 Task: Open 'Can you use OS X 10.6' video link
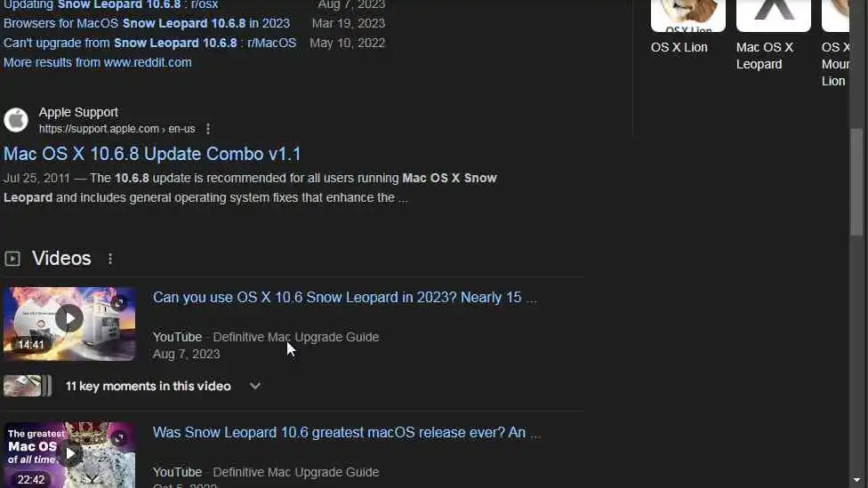point(344,297)
